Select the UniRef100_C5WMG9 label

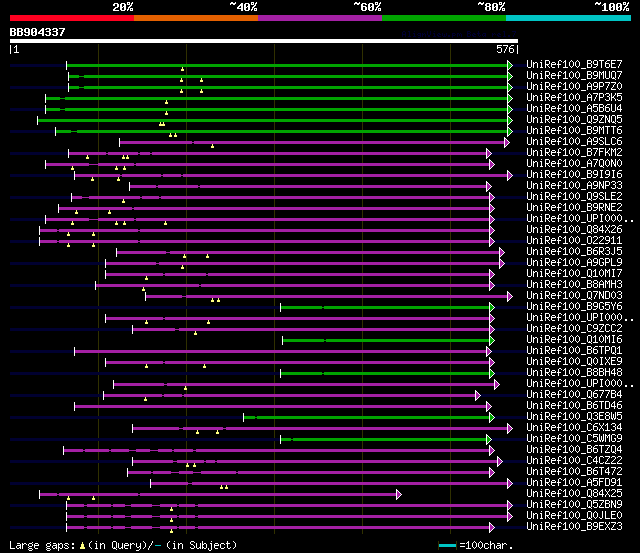(574, 439)
